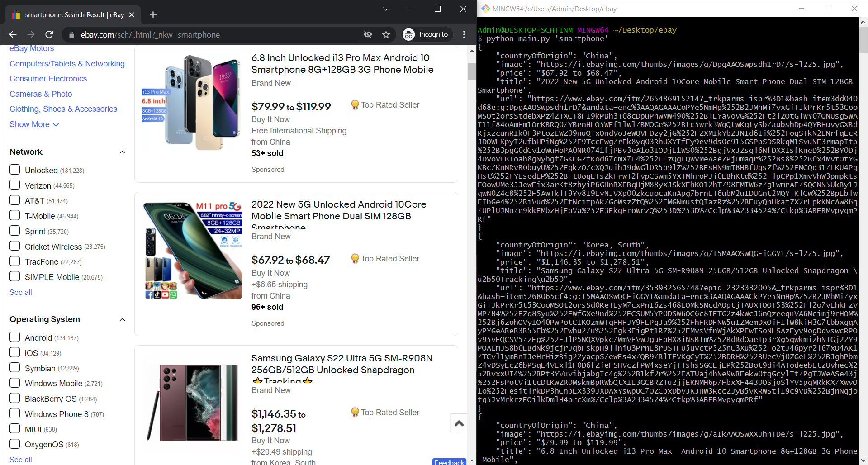Open a new browser tab

coord(153,14)
